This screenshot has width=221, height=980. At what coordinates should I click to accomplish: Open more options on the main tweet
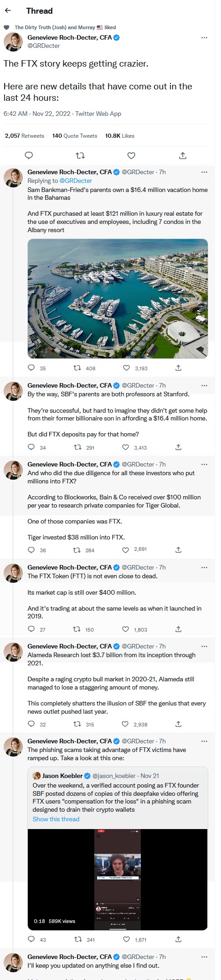click(x=204, y=37)
